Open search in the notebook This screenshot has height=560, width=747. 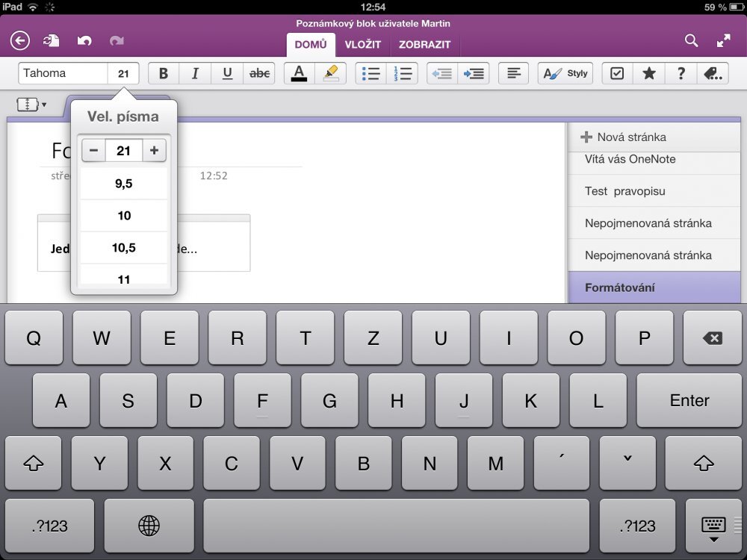691,41
